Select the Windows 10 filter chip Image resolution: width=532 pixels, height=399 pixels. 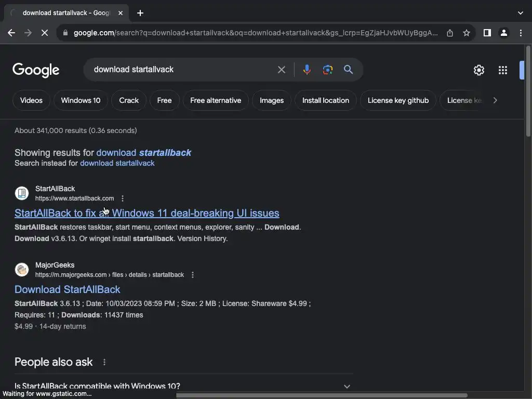click(81, 100)
